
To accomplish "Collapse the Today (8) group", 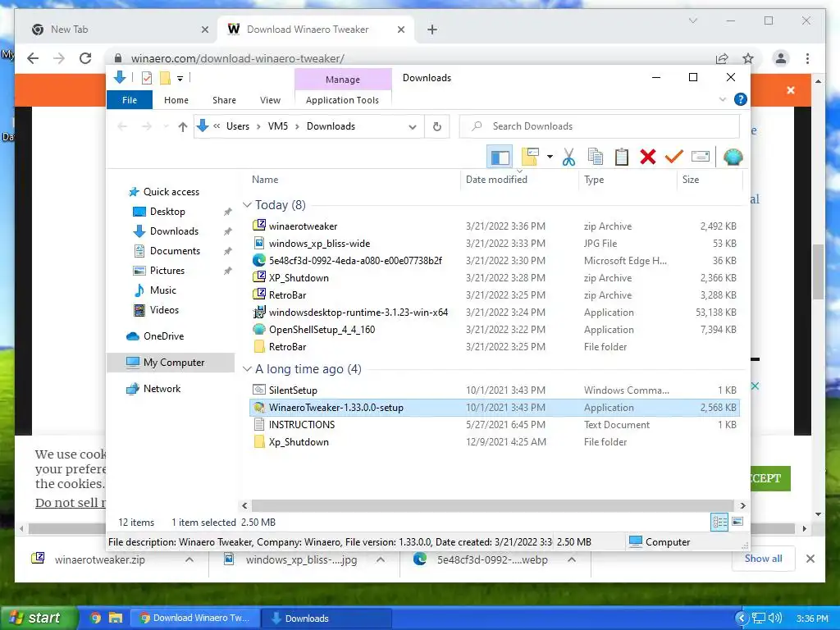I will pos(247,205).
